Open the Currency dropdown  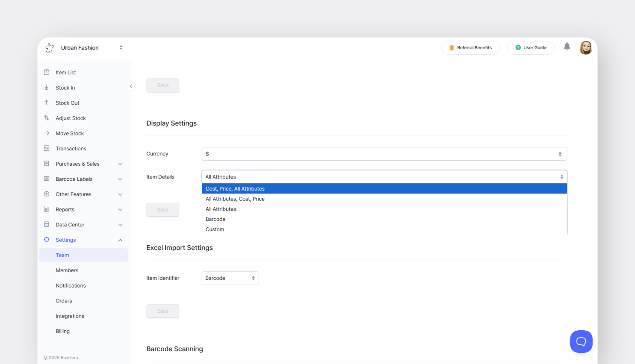click(x=384, y=153)
